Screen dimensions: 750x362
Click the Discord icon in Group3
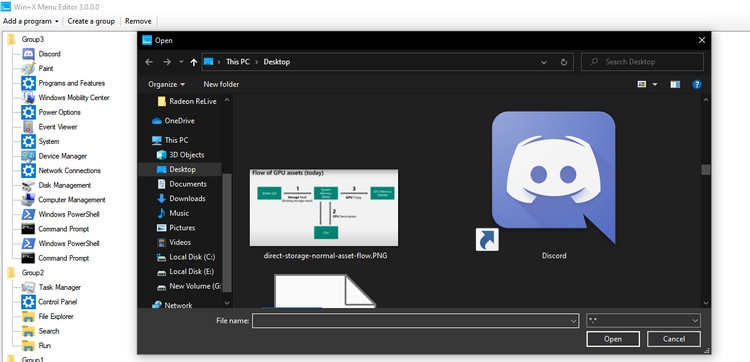tap(28, 54)
